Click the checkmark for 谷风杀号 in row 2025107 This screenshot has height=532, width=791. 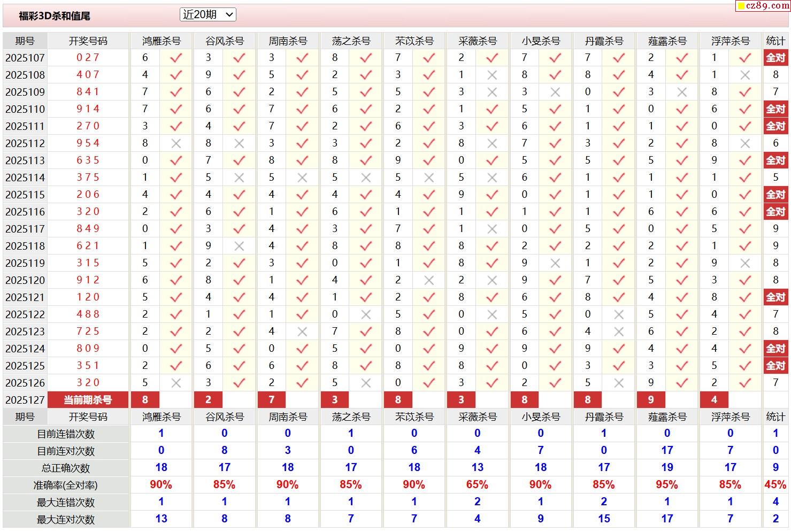239,58
